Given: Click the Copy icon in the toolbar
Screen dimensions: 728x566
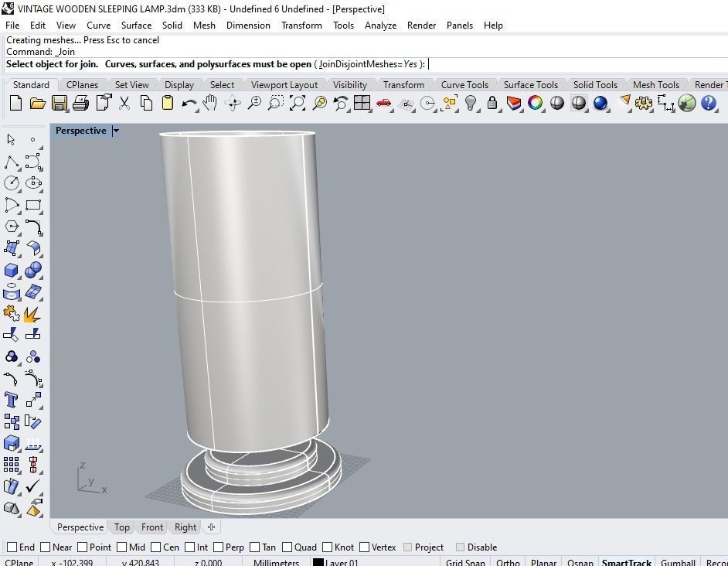Looking at the screenshot, I should click(x=146, y=103).
